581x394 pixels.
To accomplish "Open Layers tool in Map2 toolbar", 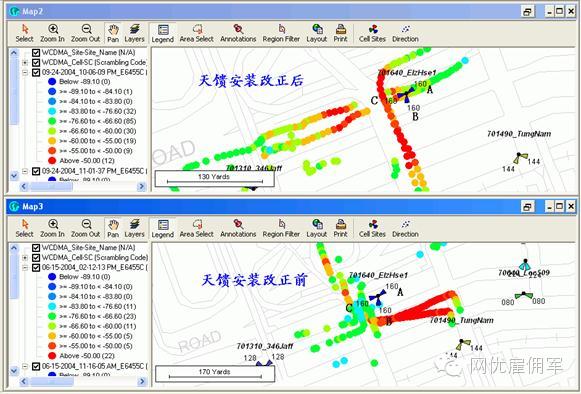I will 134,33.
